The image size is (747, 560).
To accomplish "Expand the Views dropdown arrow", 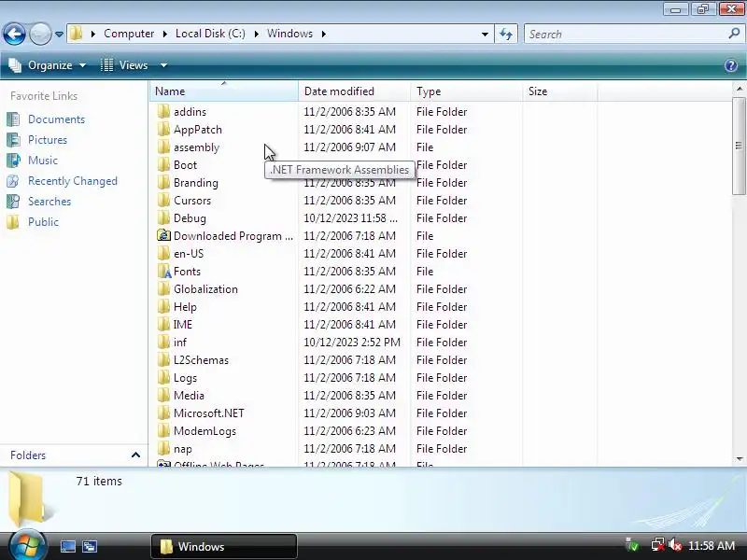I will [163, 65].
